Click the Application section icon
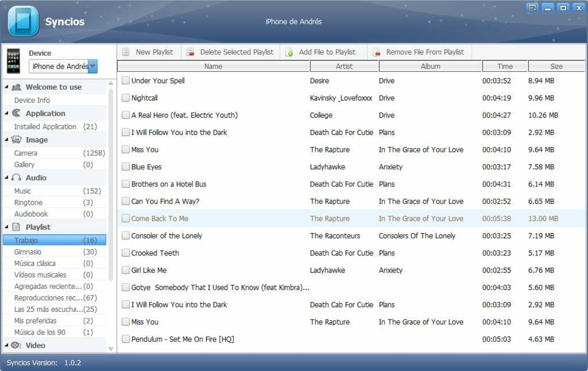The height and width of the screenshot is (371, 588). (x=16, y=113)
